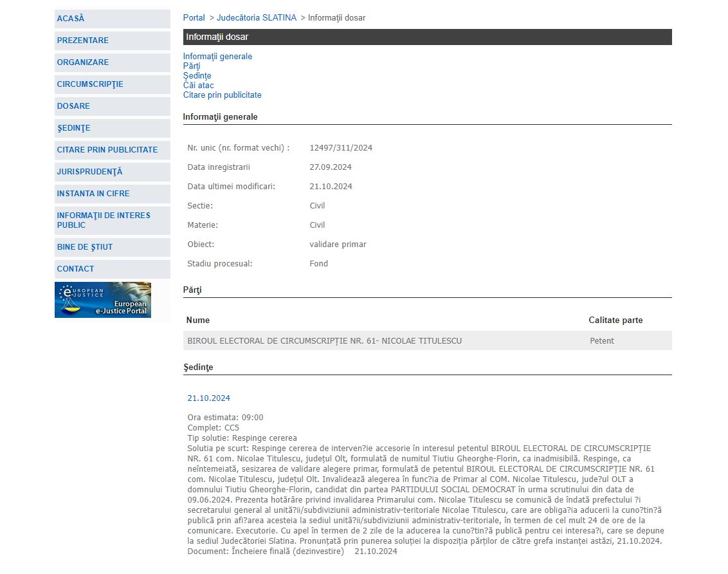
Task: Open BINE DE ŞTIUT sidebar item
Action: [x=85, y=247]
